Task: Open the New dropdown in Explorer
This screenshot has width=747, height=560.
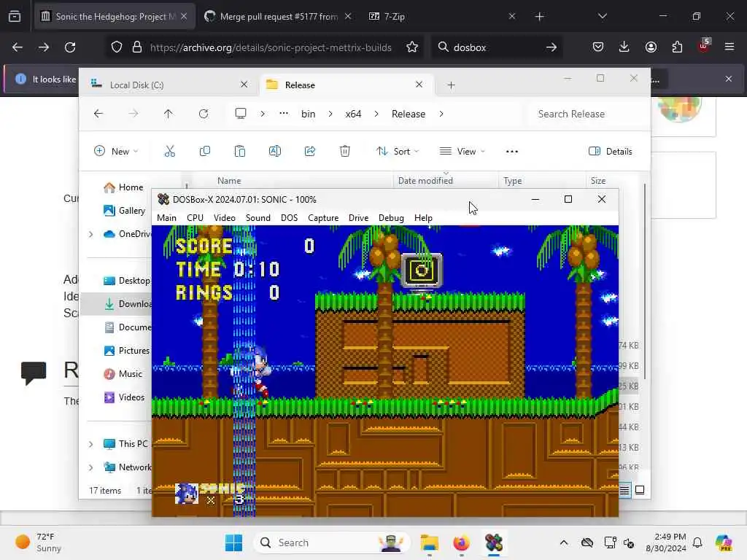Action: tap(116, 152)
